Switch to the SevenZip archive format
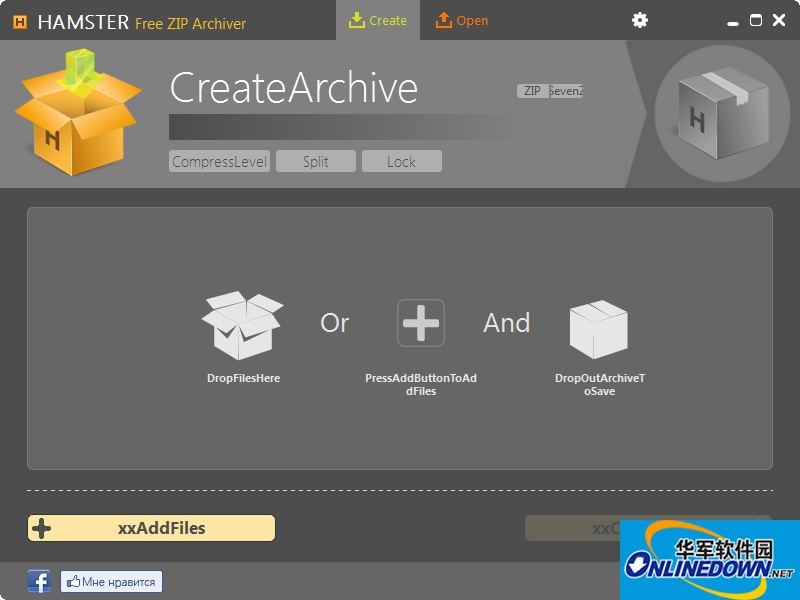This screenshot has height=600, width=800. 566,90
